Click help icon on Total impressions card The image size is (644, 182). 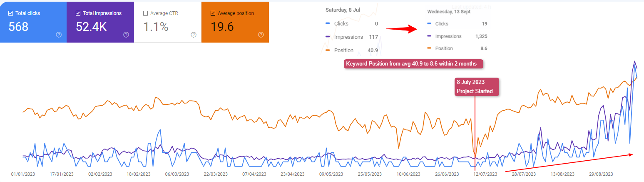[126, 35]
